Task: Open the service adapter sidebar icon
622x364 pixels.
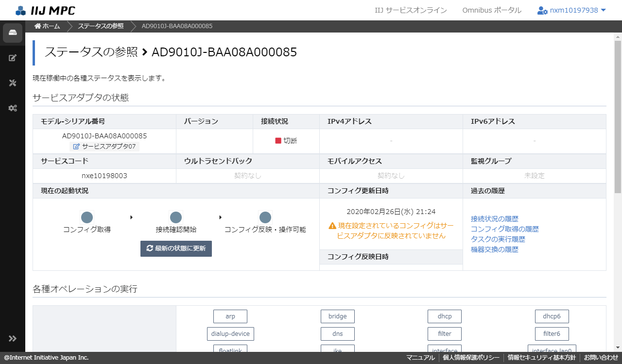Action: [x=13, y=33]
